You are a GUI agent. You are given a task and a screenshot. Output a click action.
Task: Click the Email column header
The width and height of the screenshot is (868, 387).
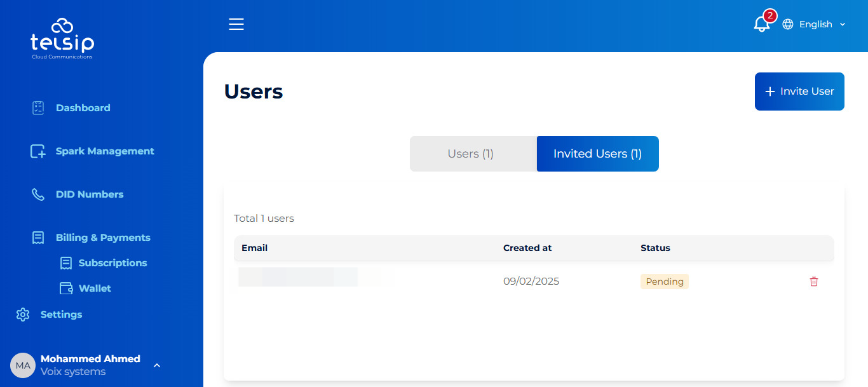(x=254, y=248)
